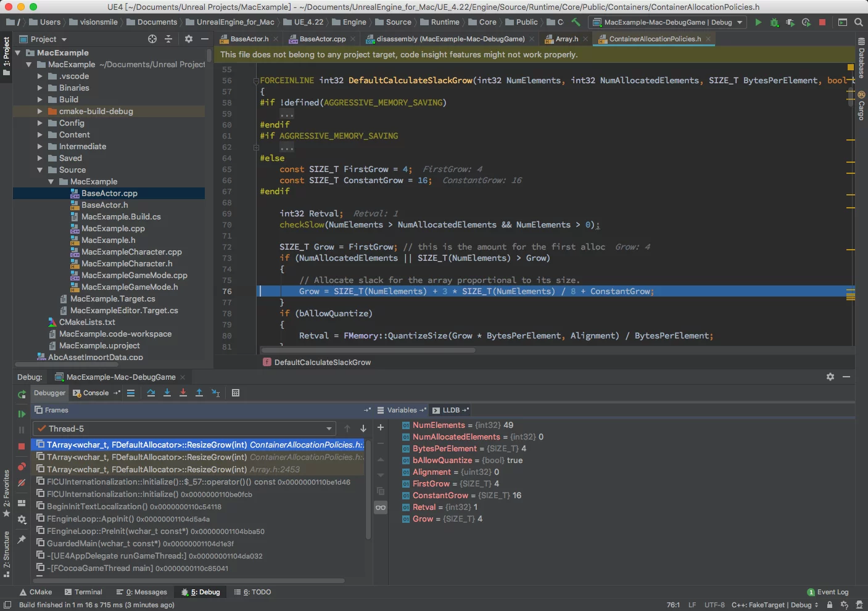The height and width of the screenshot is (611, 868).
Task: Select the FEngineLoop::AppInit() stack frame
Action: pos(90,519)
